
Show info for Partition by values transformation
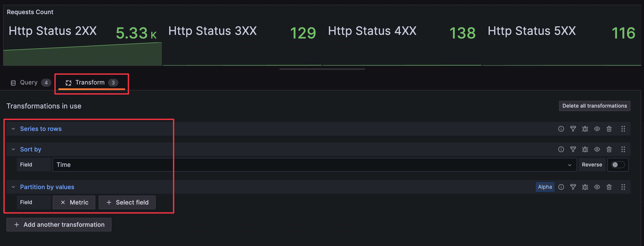coord(561,187)
